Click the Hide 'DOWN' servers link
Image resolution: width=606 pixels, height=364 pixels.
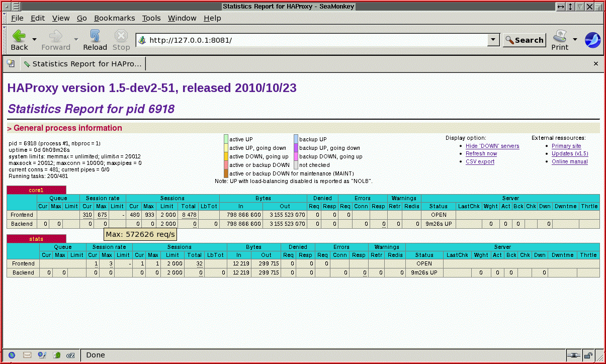[492, 146]
